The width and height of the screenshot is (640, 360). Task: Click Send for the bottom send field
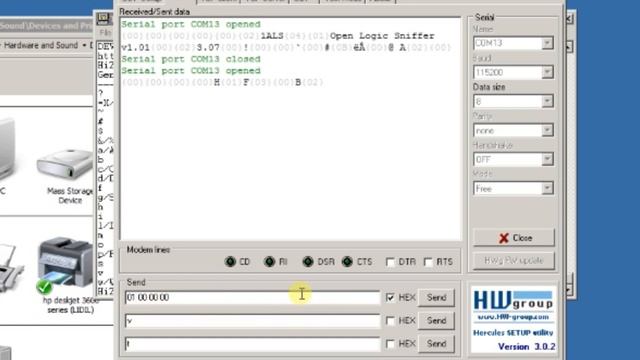tap(436, 344)
